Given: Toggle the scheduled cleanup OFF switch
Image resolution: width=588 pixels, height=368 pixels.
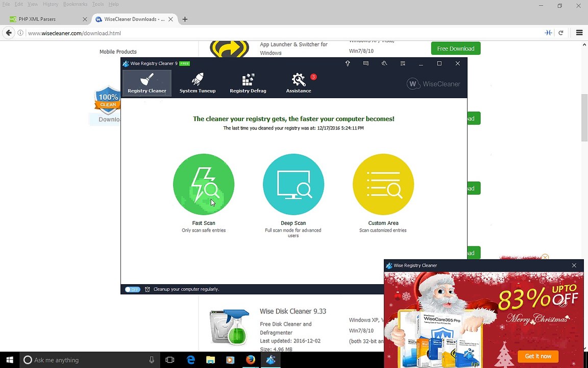Looking at the screenshot, I should pos(132,289).
